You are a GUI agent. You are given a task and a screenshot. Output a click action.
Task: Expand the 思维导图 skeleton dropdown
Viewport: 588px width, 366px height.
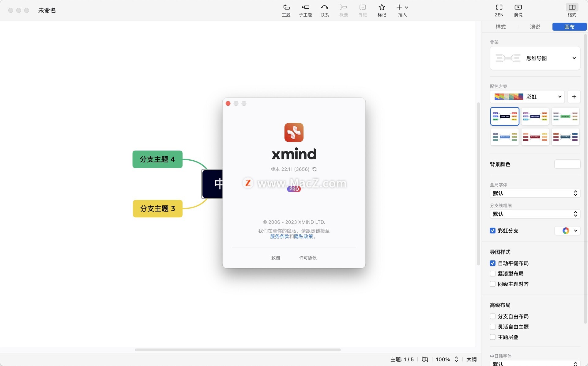574,58
